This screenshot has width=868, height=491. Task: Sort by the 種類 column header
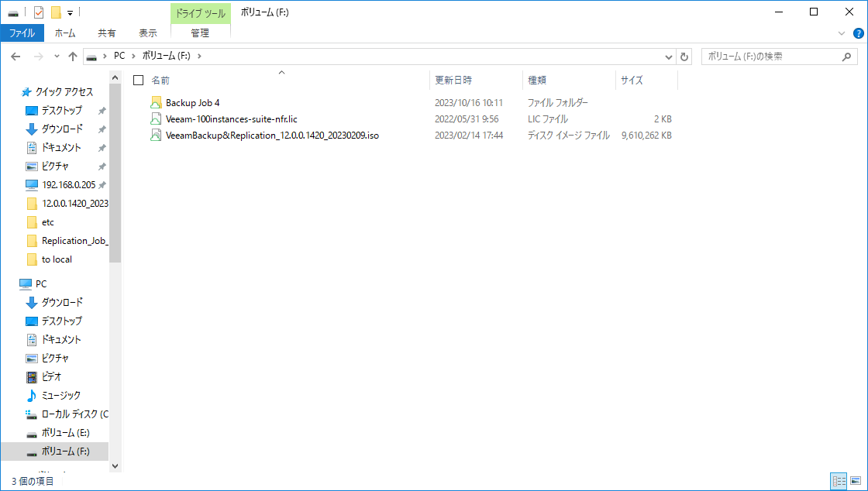(x=569, y=81)
